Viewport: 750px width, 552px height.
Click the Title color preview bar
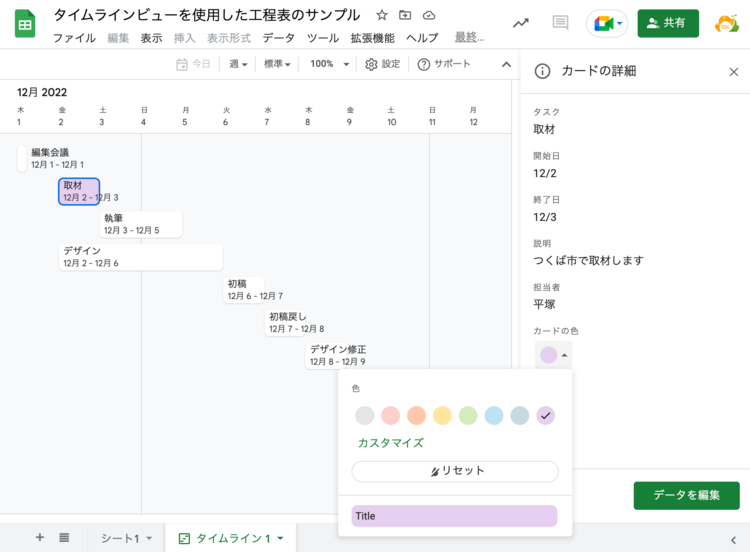[x=454, y=516]
